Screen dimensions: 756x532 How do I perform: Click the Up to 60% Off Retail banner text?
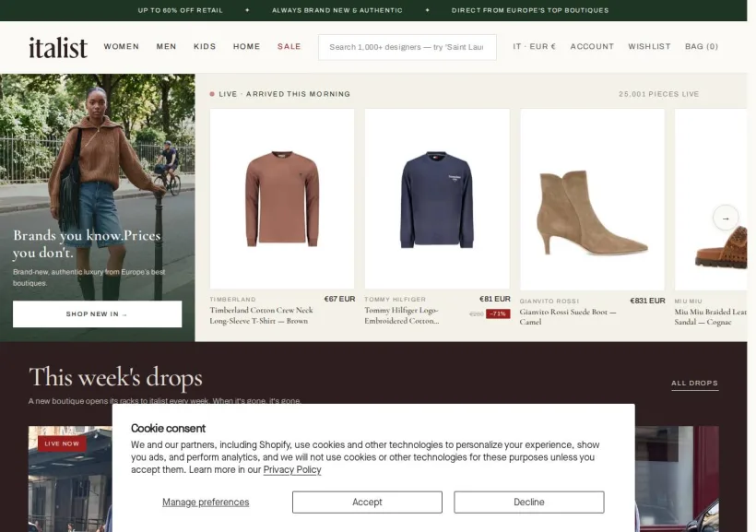[181, 10]
